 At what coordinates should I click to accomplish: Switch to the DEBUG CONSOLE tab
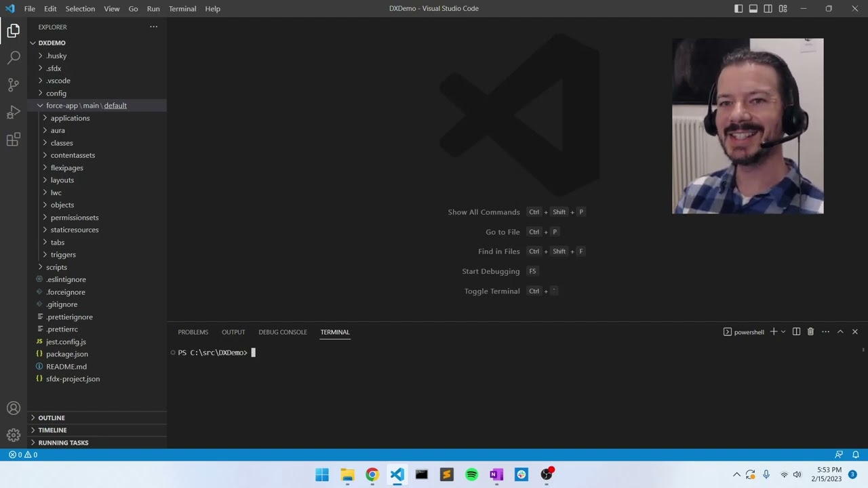[283, 332]
